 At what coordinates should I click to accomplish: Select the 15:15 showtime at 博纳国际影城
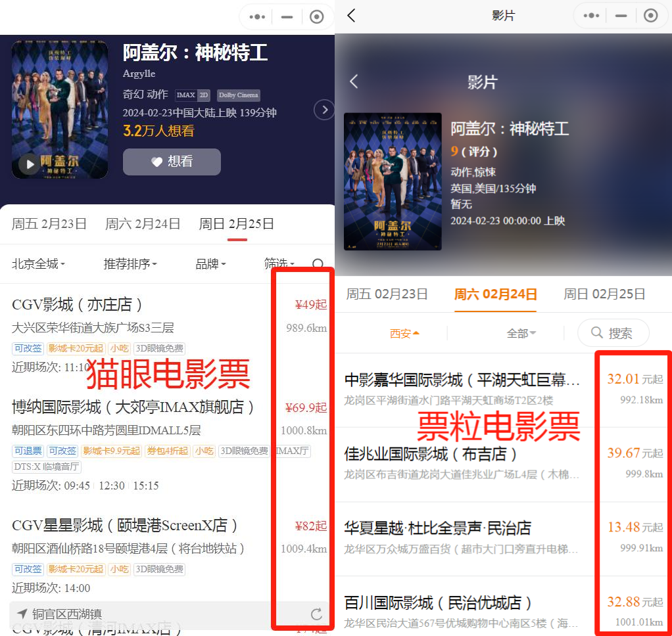tap(146, 486)
